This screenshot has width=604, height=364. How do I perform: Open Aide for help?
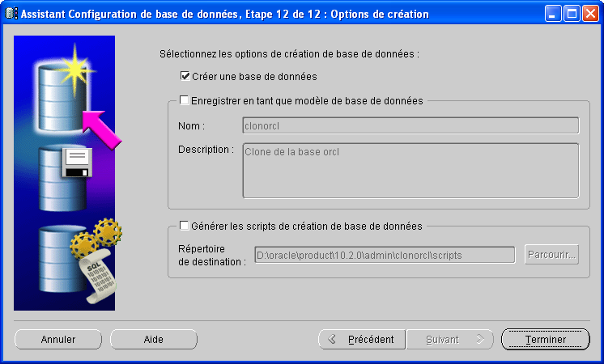pos(154,340)
